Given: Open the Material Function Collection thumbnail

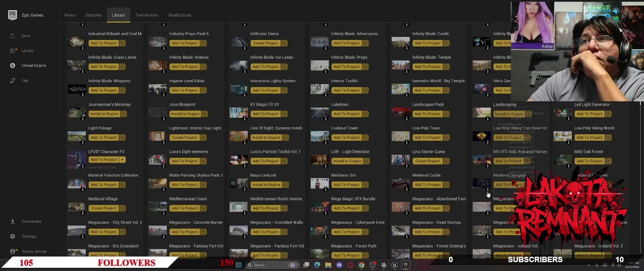Looking at the screenshot, I should (x=76, y=184).
